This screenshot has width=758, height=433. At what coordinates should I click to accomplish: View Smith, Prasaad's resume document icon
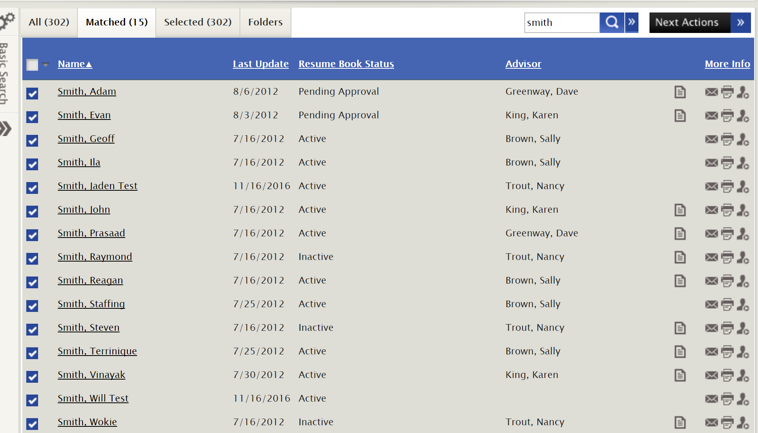click(x=680, y=233)
